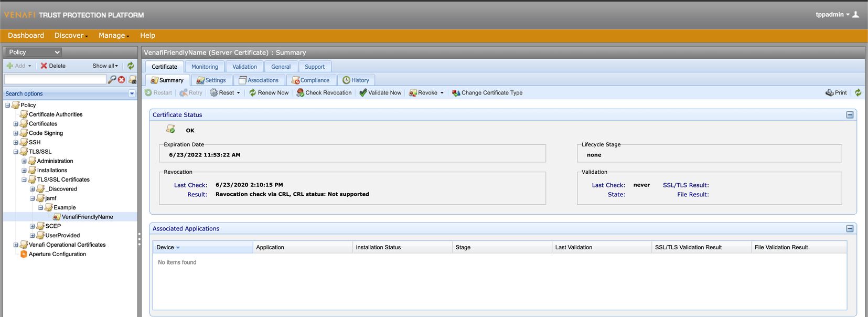This screenshot has width=868, height=317.
Task: Click the advanced search icon beside clear
Action: pyautogui.click(x=133, y=80)
